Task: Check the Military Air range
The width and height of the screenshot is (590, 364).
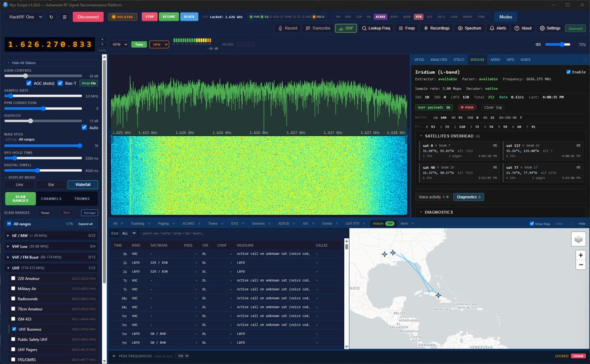Action: pyautogui.click(x=13, y=288)
